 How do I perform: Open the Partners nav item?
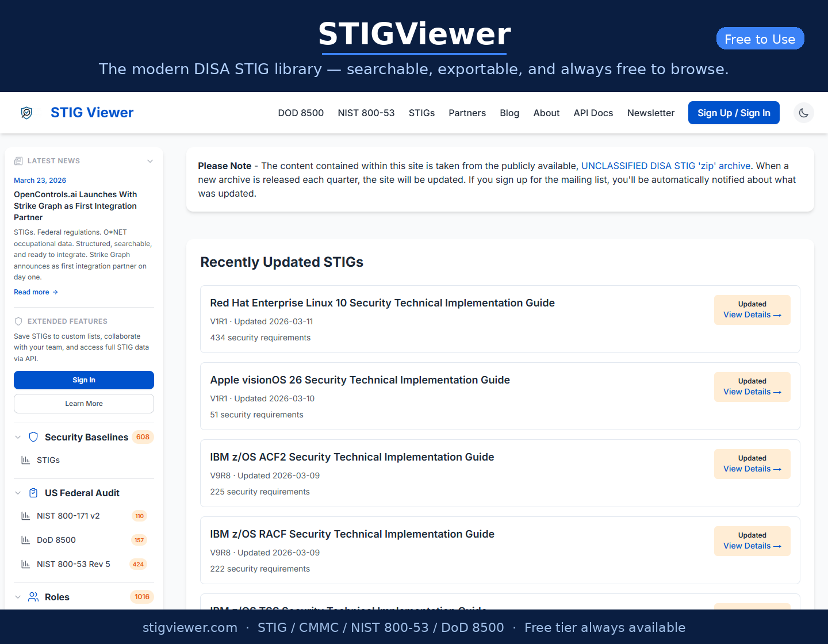[x=467, y=113]
